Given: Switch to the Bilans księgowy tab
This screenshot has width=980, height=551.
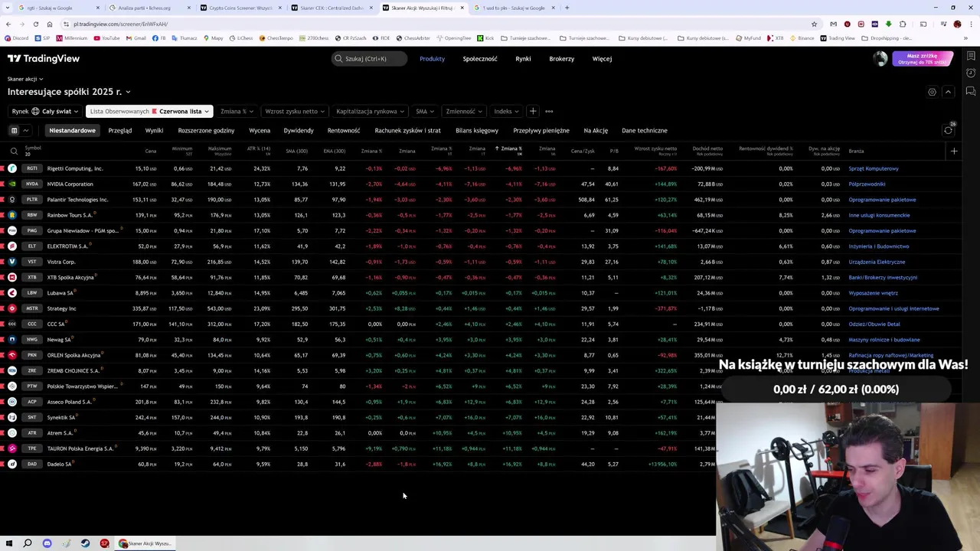Looking at the screenshot, I should (477, 130).
